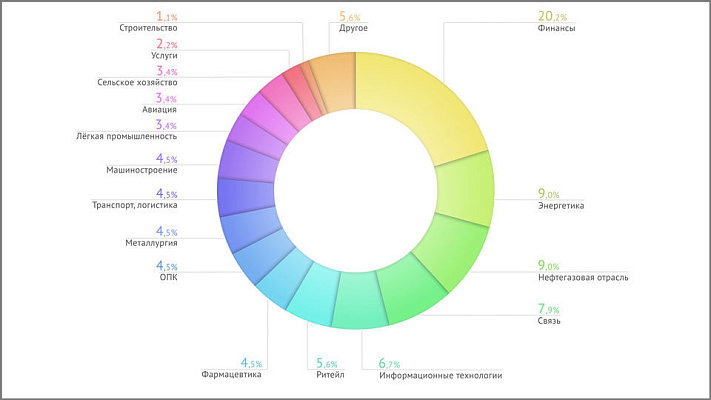Click the 7,9% percentage value

tap(549, 309)
